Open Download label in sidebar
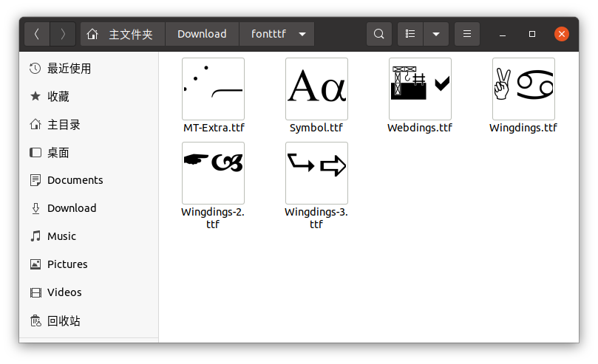Screen dimensions: 598x364 pos(72,208)
